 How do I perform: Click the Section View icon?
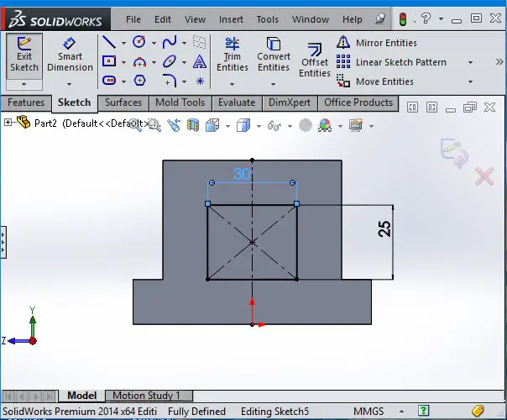pyautogui.click(x=193, y=125)
